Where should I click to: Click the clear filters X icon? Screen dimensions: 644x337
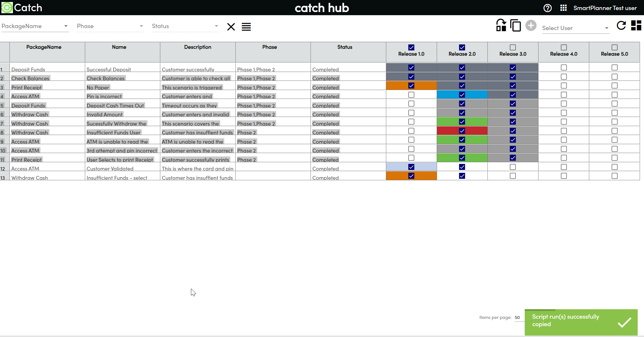[x=231, y=27]
